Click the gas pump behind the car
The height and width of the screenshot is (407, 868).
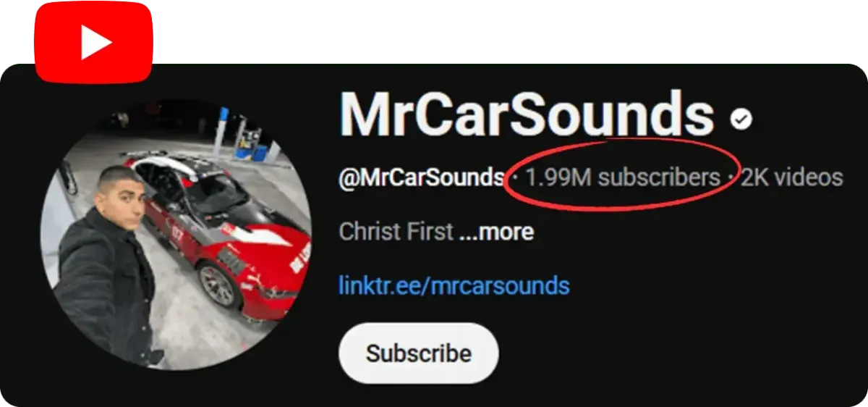point(250,141)
